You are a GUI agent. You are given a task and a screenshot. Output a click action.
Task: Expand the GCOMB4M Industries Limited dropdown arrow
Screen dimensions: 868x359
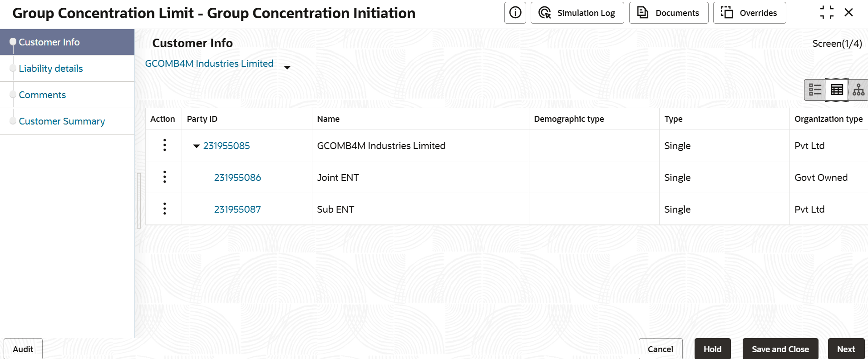coord(287,67)
